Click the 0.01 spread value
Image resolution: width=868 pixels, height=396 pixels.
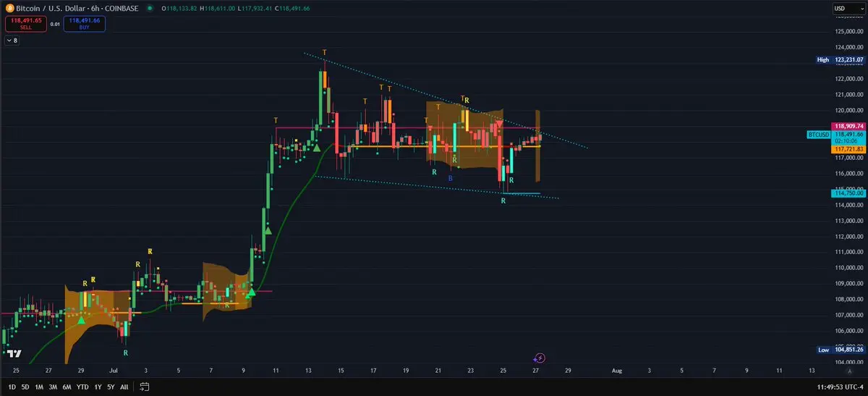tap(55, 24)
